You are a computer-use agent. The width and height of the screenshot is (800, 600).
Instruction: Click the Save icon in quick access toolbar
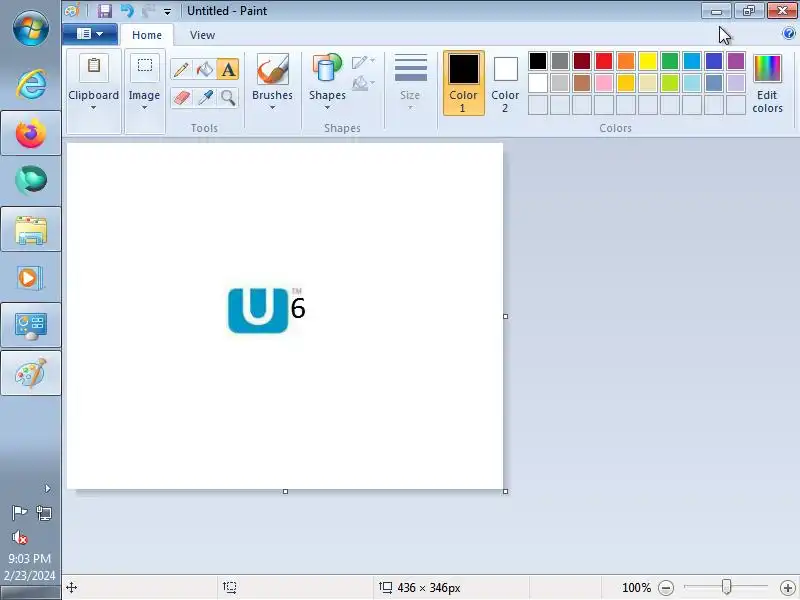tap(105, 11)
